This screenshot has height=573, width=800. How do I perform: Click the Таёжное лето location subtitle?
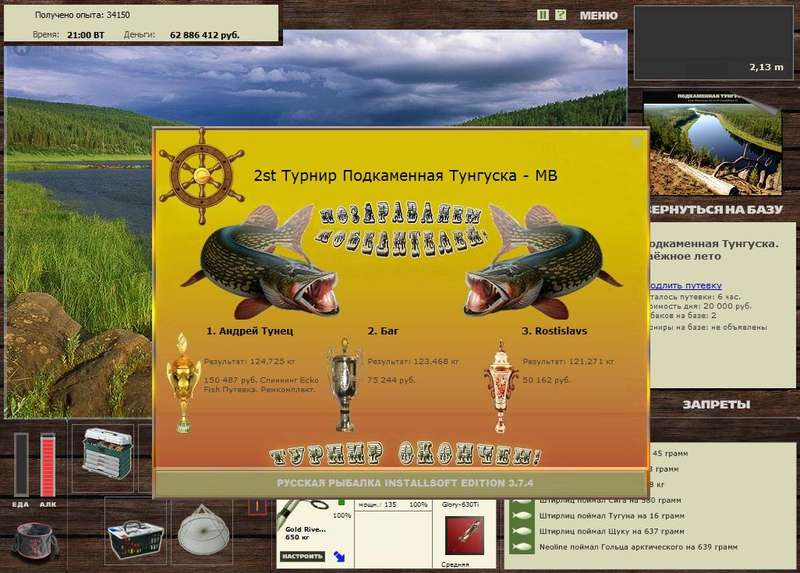pos(685,257)
